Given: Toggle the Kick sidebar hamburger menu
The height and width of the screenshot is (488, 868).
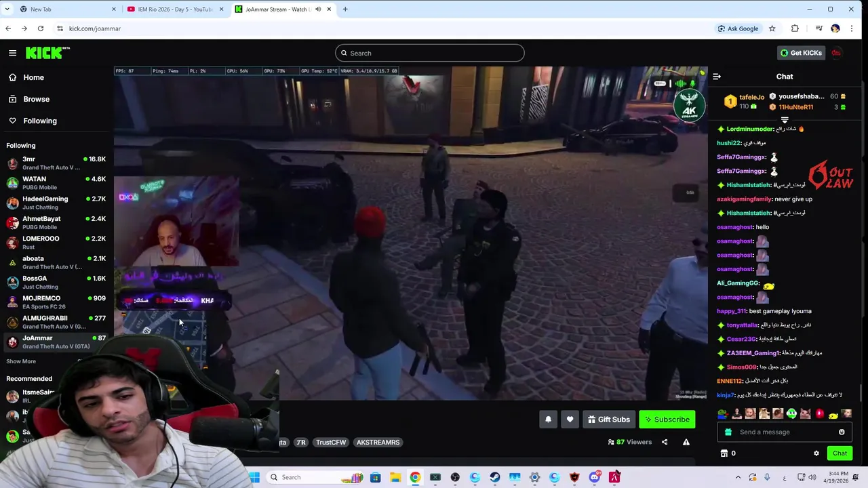Looking at the screenshot, I should (12, 53).
